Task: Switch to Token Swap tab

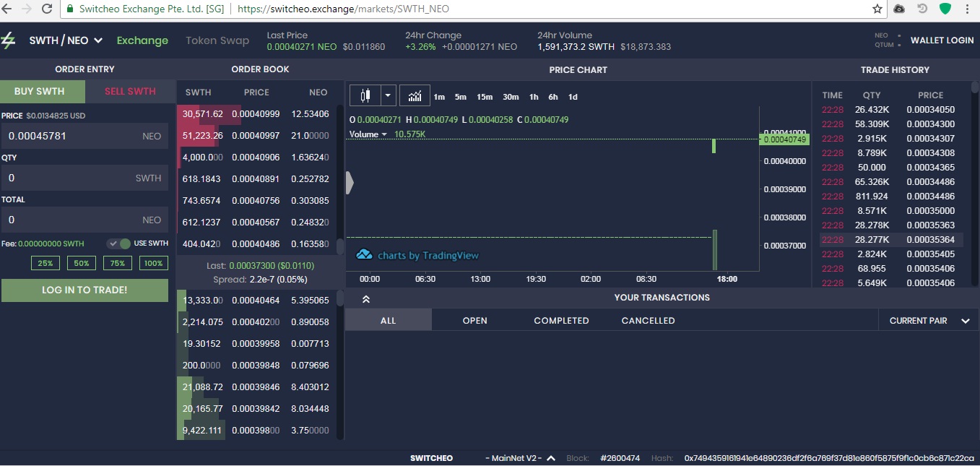Action: (217, 40)
